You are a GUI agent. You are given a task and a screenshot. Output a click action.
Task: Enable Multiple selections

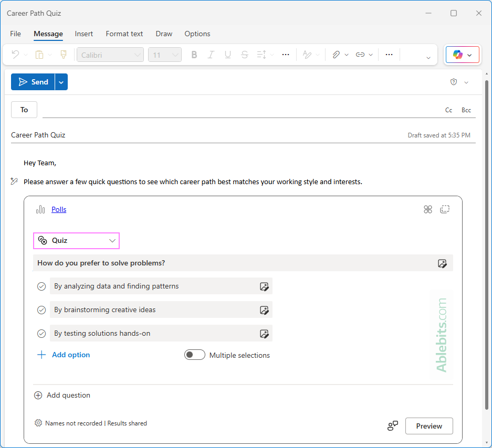click(x=194, y=355)
